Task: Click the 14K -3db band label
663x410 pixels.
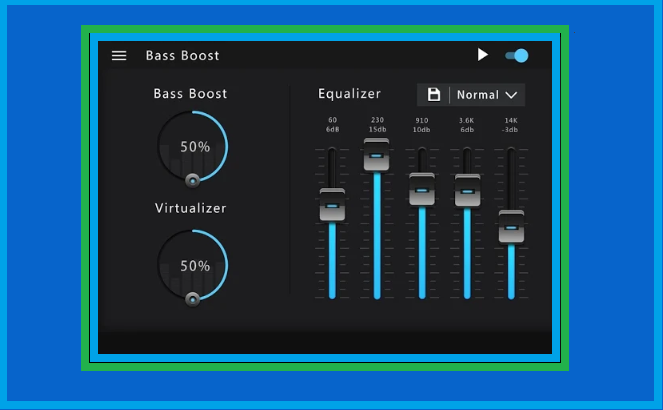Action: click(x=510, y=125)
